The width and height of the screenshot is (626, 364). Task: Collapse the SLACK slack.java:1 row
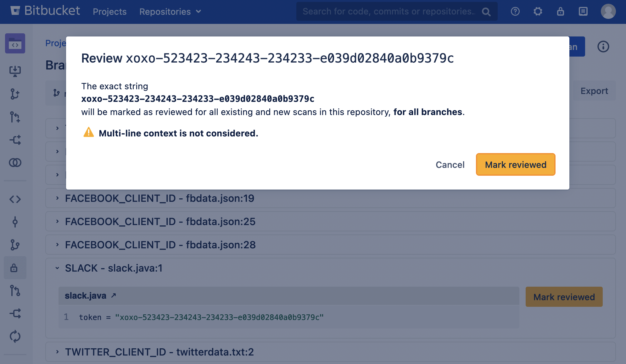57,268
